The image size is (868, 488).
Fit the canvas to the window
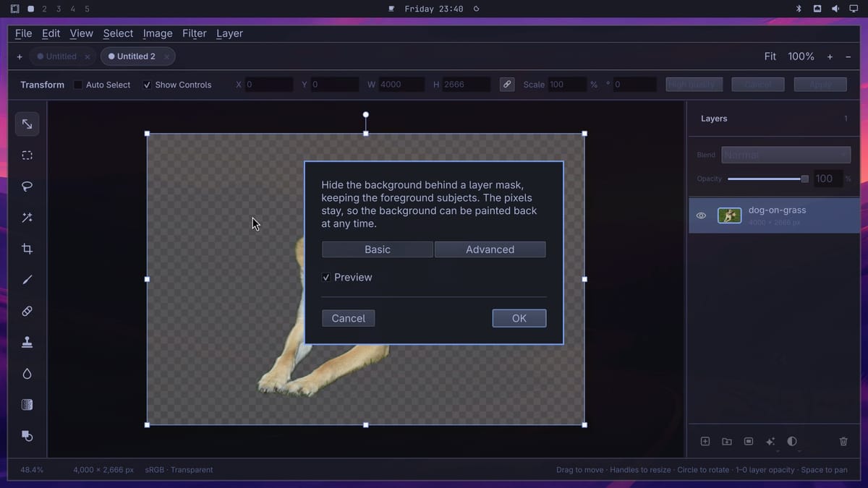[x=770, y=56]
